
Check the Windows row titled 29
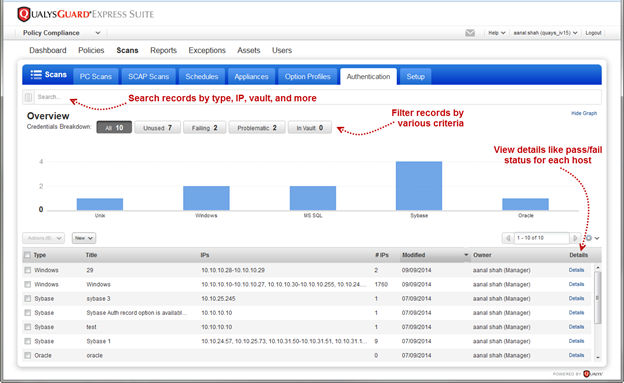[27, 270]
